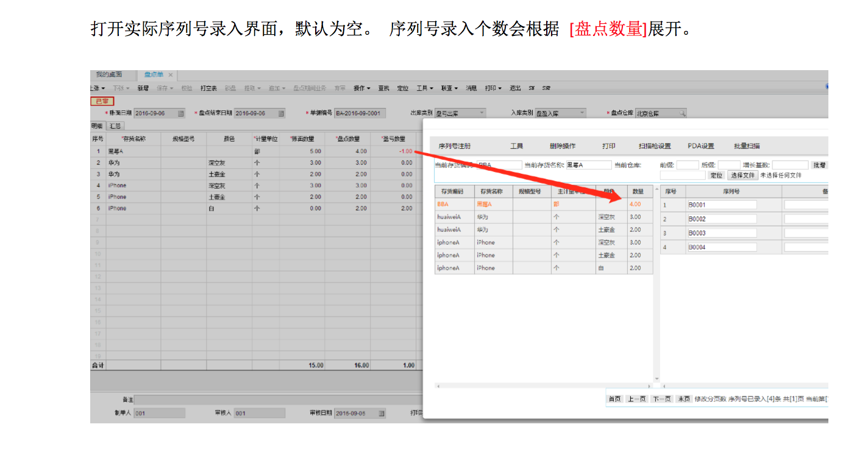
Task: Close the 盘点单 tab with its X
Action: click(x=171, y=75)
